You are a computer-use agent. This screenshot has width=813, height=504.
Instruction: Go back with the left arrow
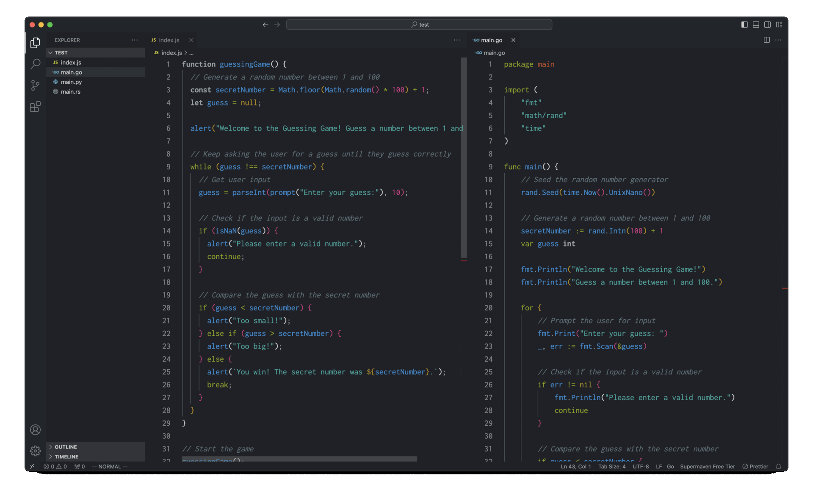[x=265, y=25]
